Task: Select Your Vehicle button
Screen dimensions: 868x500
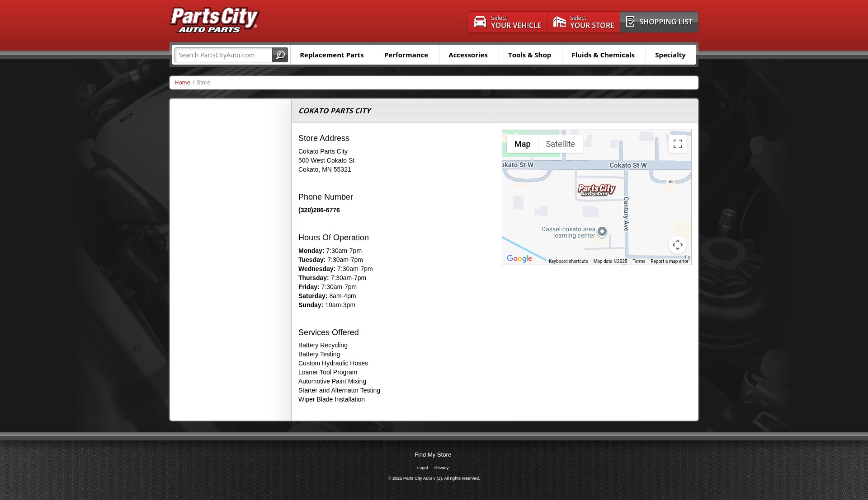Action: point(508,22)
